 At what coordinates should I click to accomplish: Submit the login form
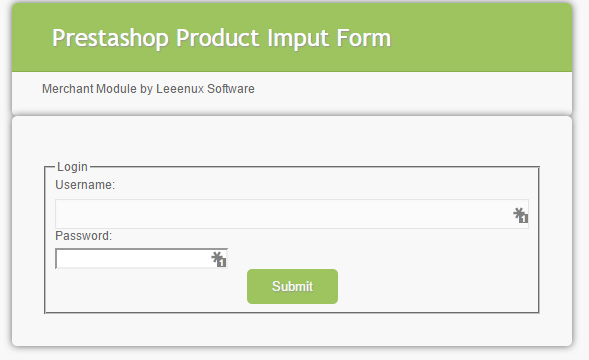(x=292, y=286)
